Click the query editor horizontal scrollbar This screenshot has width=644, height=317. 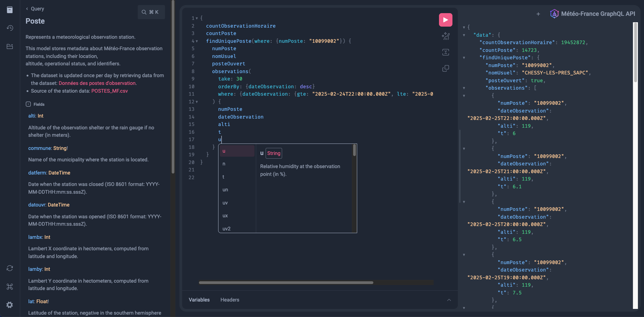[286, 283]
